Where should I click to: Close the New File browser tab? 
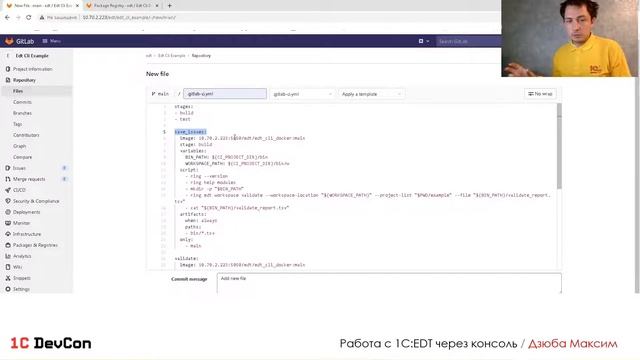pyautogui.click(x=77, y=6)
